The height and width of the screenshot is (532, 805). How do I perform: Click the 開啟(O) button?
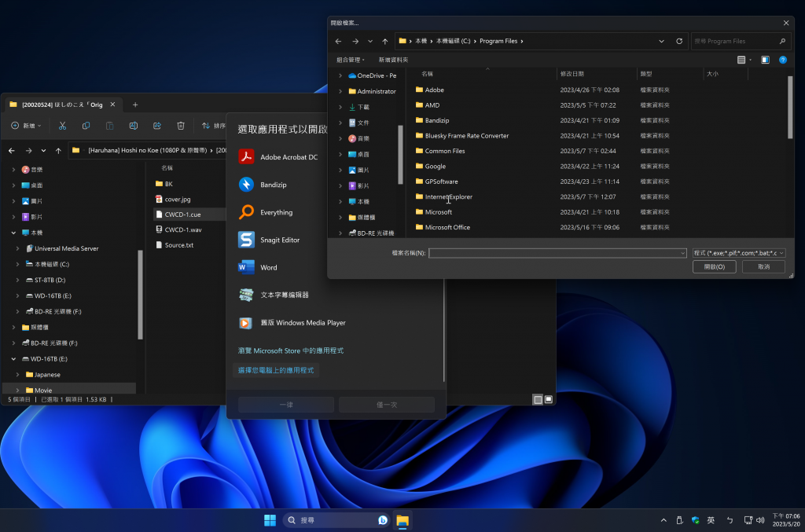pos(714,267)
